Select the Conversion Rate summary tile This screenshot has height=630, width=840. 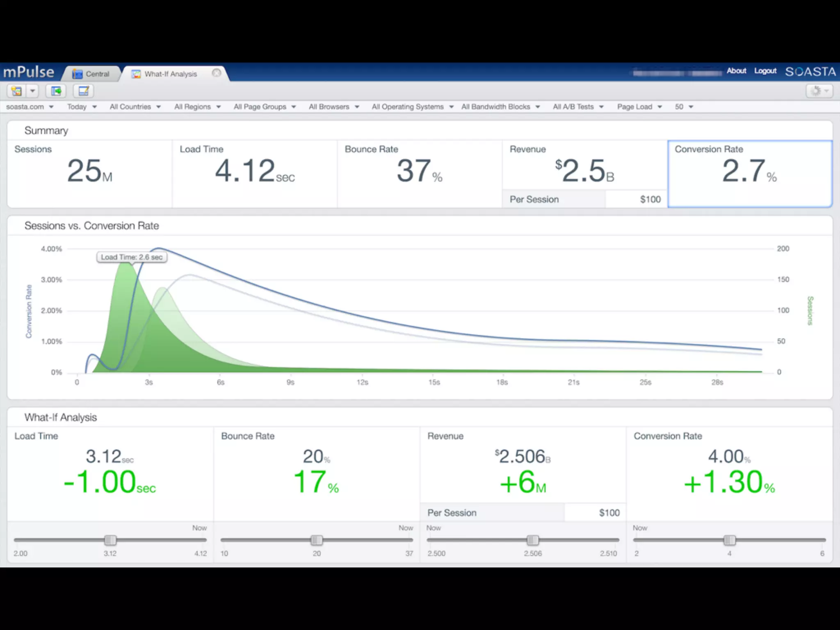(x=749, y=174)
